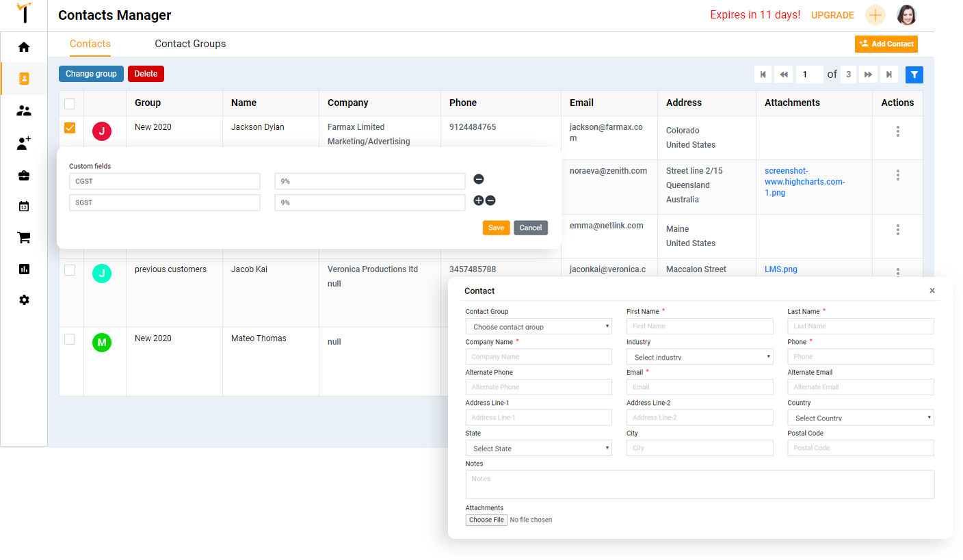Open the Home icon in sidebar
Screen dimensions: 963x560
point(24,47)
